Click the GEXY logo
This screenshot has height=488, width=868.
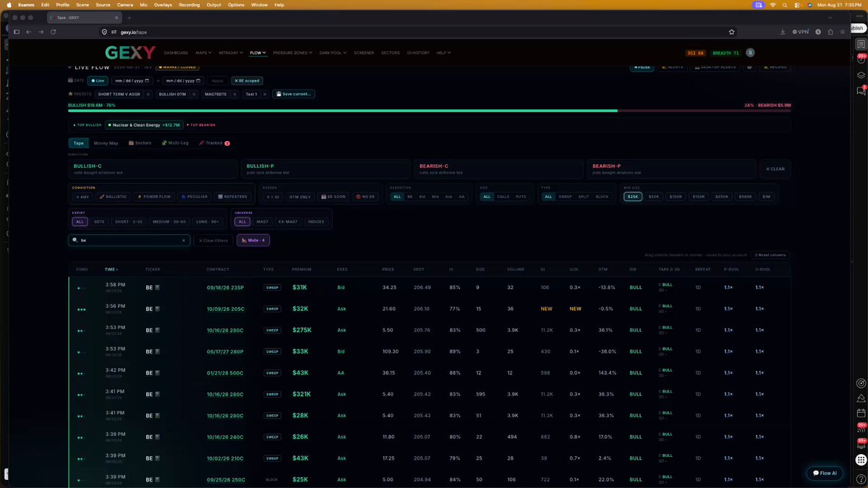[x=130, y=52]
